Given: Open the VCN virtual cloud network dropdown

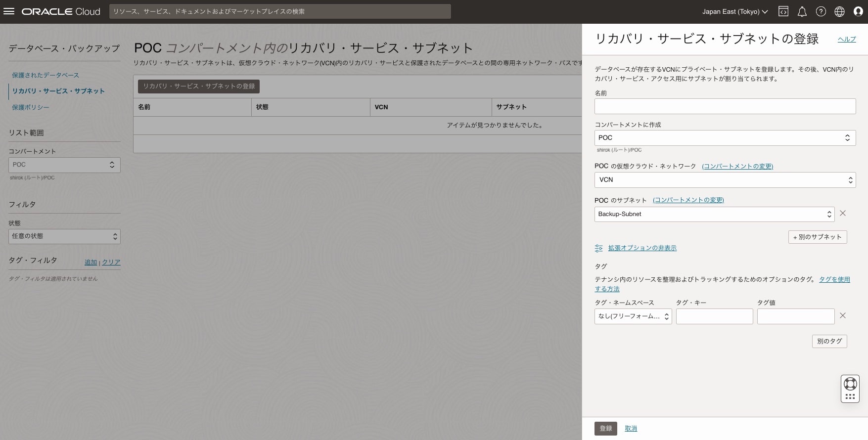Looking at the screenshot, I should pos(725,180).
